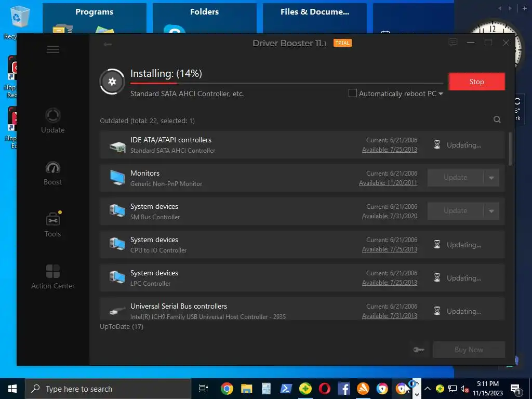Open Available 7/25/2013 link for SATA AHCI Controller
The image size is (532, 399).
coord(390,150)
